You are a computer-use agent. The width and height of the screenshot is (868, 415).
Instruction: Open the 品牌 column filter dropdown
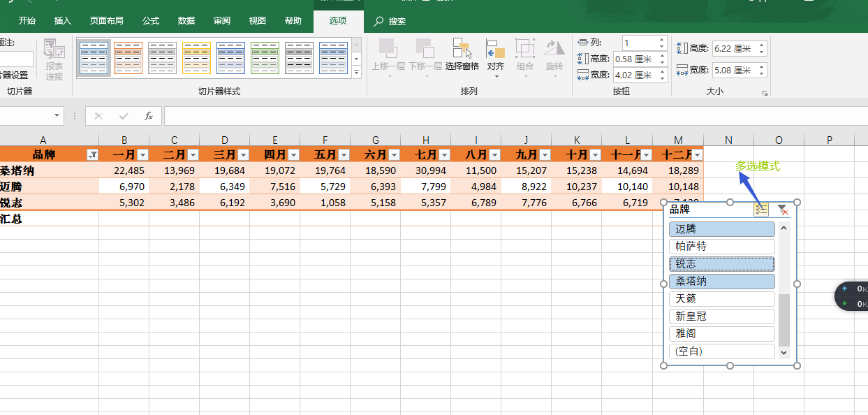point(92,154)
